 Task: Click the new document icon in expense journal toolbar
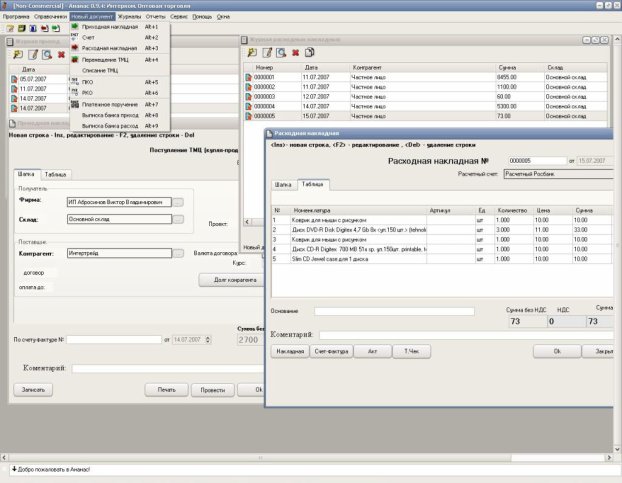tap(252, 53)
